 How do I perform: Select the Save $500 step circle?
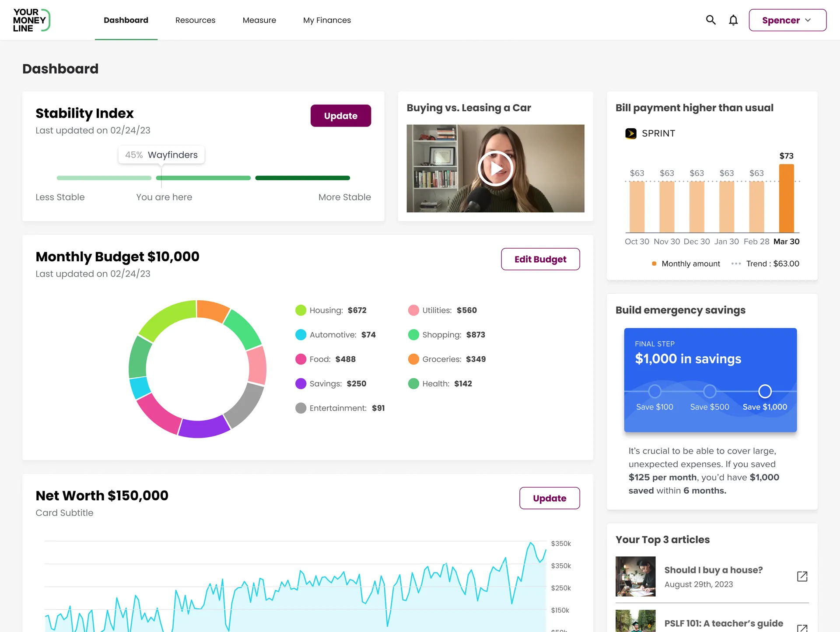point(710,391)
